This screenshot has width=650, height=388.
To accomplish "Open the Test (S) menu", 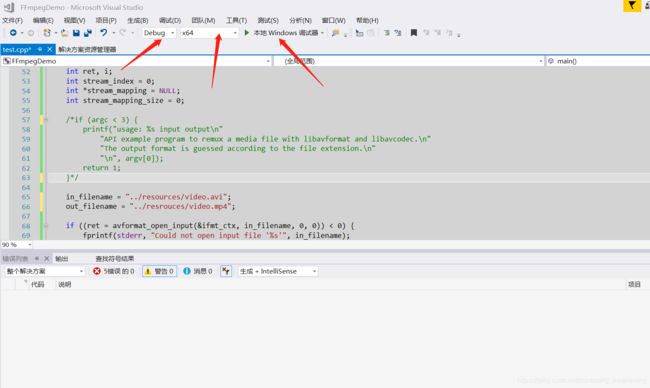I will pyautogui.click(x=268, y=20).
